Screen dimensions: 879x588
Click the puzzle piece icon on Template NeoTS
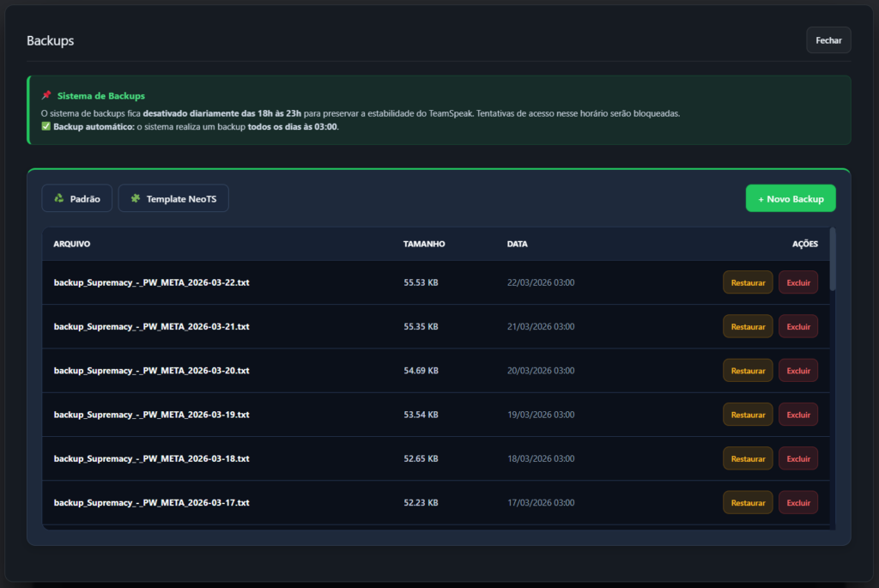134,198
